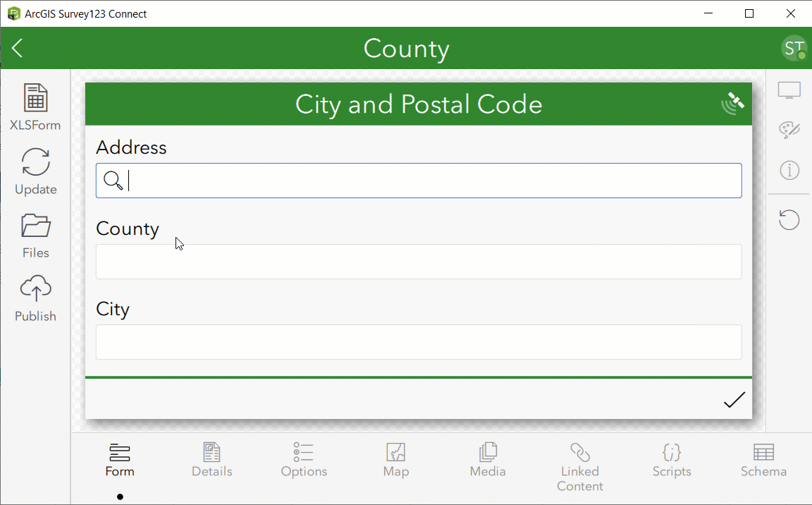Click the ST avatar in the top bar
The width and height of the screenshot is (812, 505).
(794, 48)
